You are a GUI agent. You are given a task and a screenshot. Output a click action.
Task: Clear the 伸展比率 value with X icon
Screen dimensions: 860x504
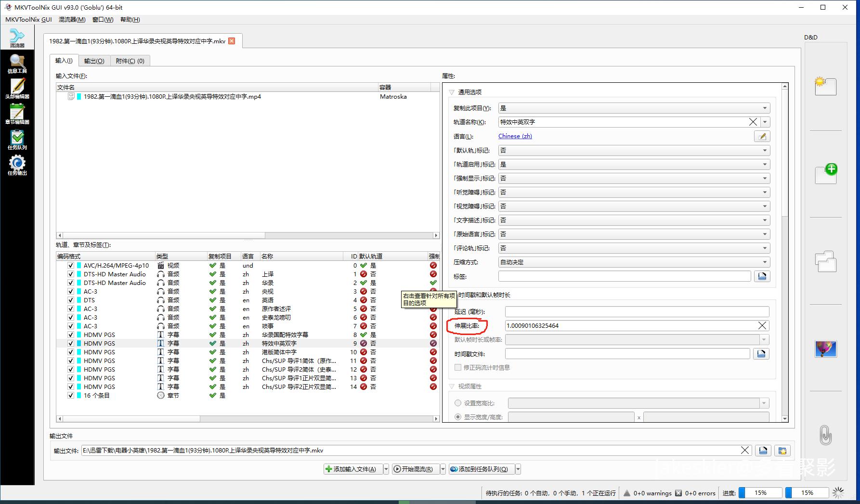click(762, 326)
